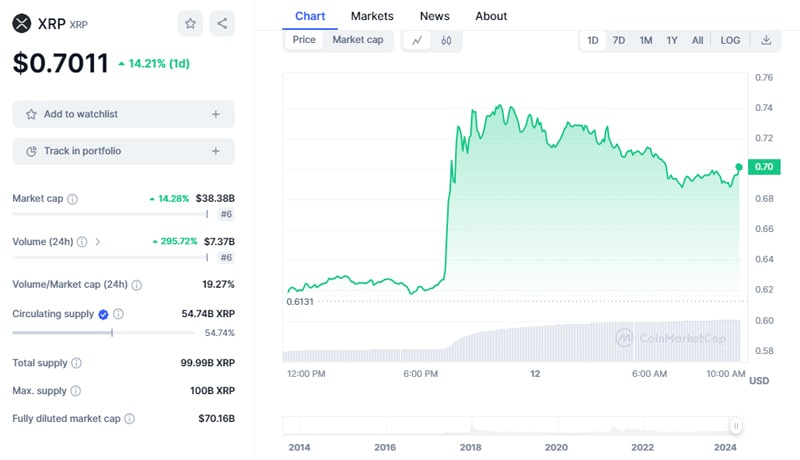Click the Track in portfolio button
Image resolution: width=800 pixels, height=460 pixels.
123,151
